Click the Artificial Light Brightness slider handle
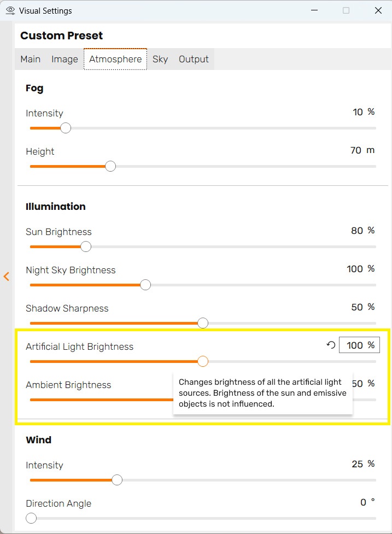 pyautogui.click(x=203, y=361)
